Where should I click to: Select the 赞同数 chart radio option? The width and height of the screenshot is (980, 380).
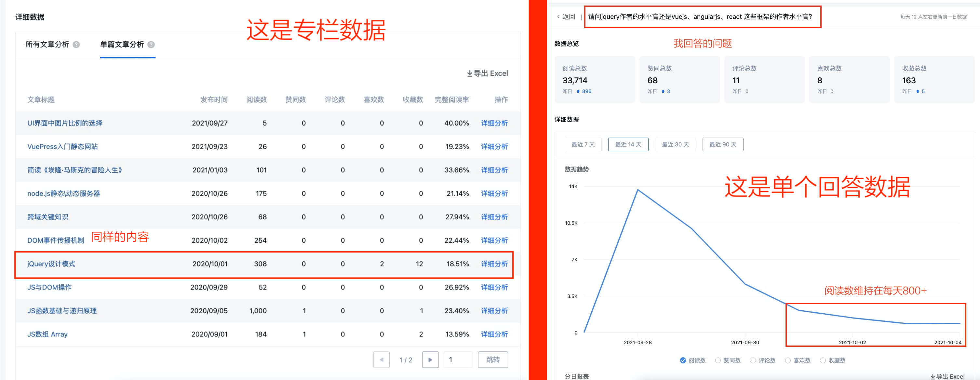718,360
